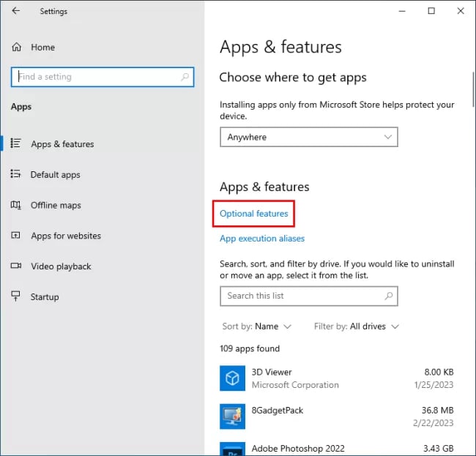The height and width of the screenshot is (456, 476).
Task: Click 8.00 KB size value
Action: click(439, 372)
